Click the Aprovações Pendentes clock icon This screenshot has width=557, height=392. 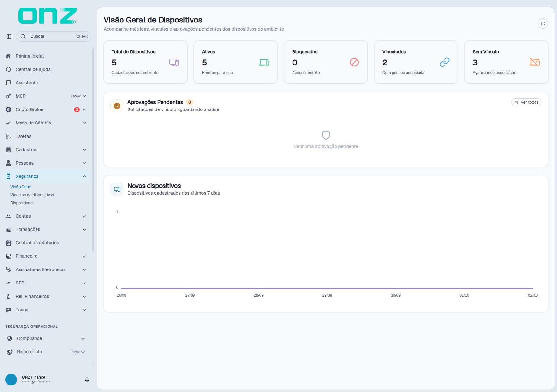(x=117, y=106)
